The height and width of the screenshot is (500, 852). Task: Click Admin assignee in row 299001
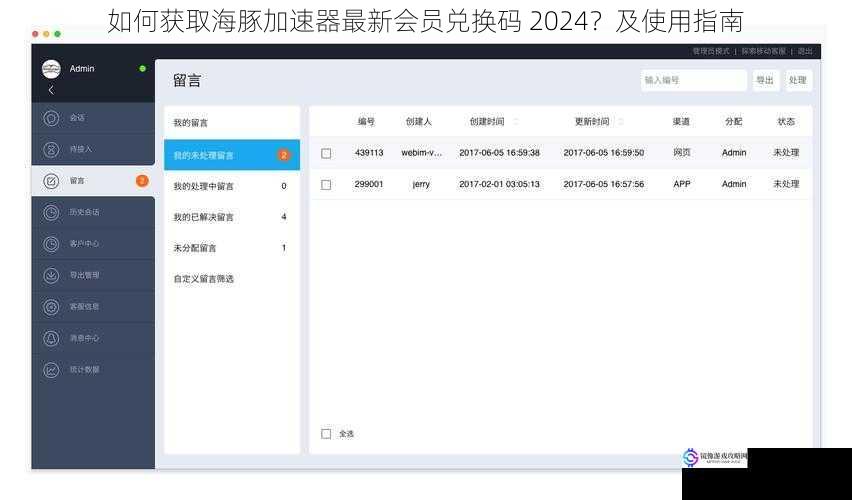coord(734,184)
